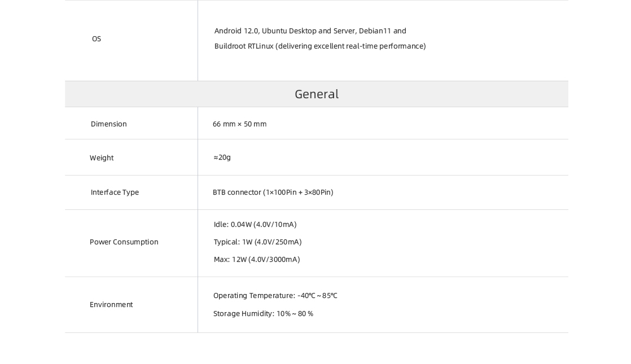Select the Buildroot RTLinux text
This screenshot has height=364, width=631.
[x=244, y=46]
